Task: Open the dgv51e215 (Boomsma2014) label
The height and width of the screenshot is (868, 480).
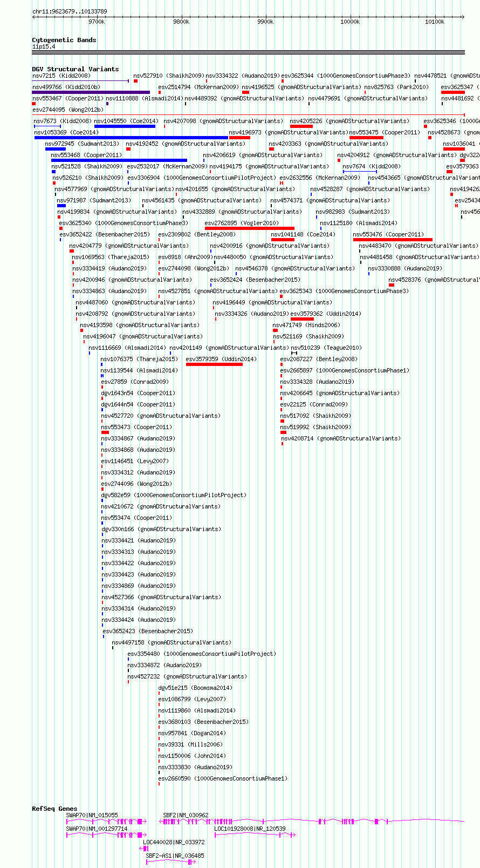Action: (195, 688)
